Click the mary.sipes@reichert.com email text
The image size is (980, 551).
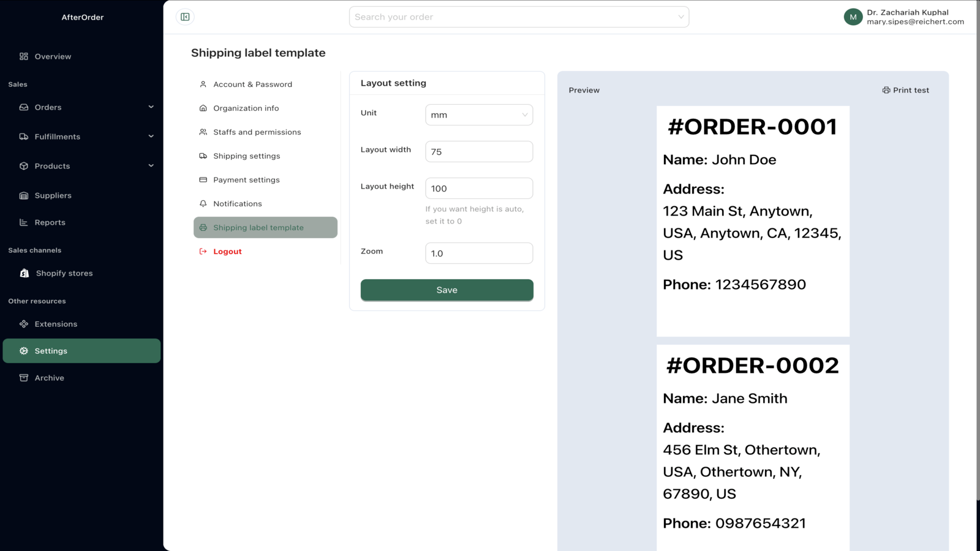click(x=916, y=21)
